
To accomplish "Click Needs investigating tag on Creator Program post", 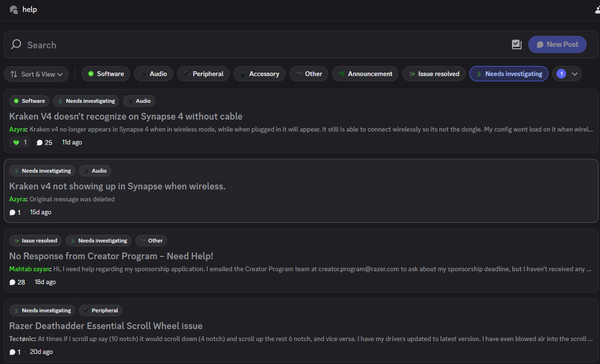I will (99, 241).
